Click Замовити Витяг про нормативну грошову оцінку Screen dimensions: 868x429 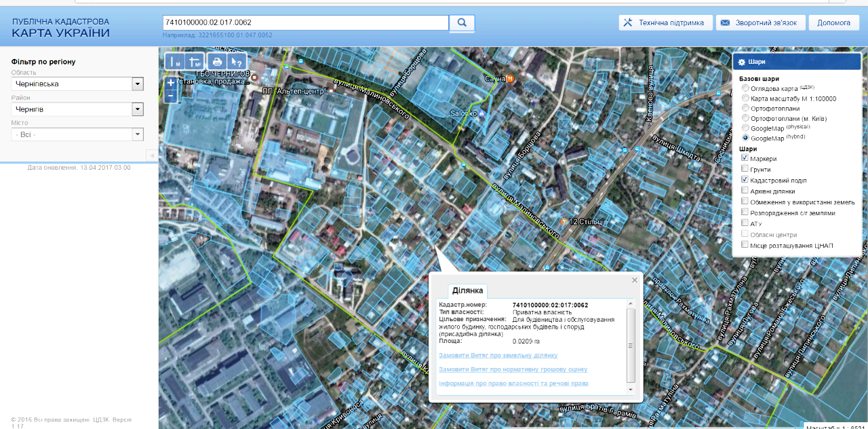click(513, 369)
